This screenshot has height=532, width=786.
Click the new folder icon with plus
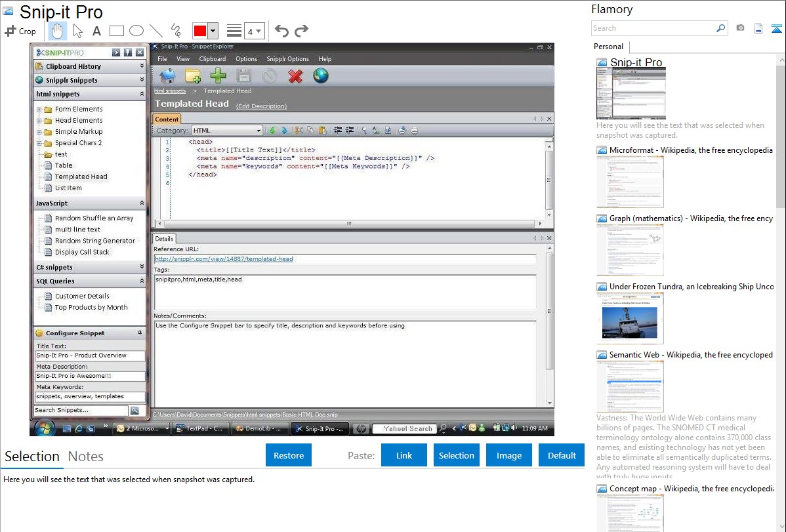(x=193, y=75)
